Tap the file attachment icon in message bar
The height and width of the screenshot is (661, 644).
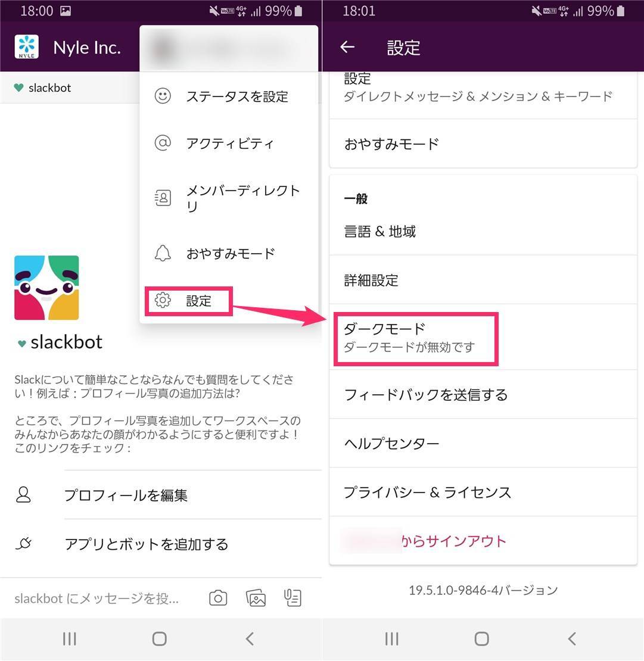[x=293, y=598]
